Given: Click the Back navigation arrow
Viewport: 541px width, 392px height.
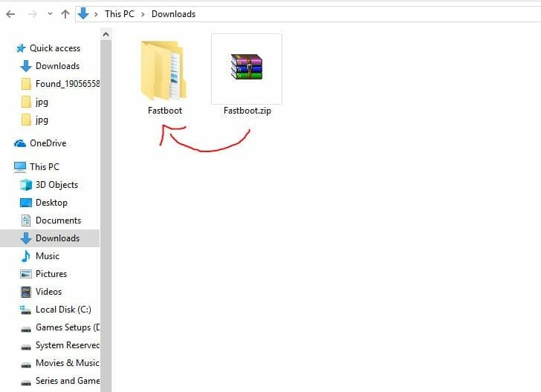Looking at the screenshot, I should [x=10, y=14].
